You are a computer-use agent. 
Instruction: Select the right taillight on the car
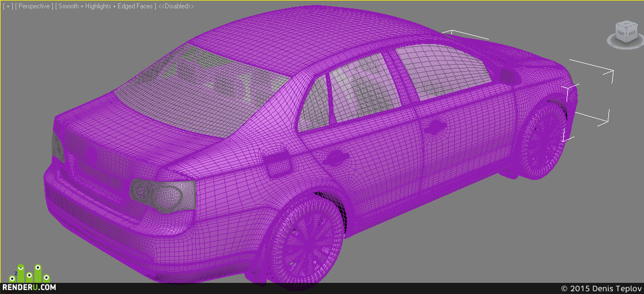pyautogui.click(x=163, y=195)
